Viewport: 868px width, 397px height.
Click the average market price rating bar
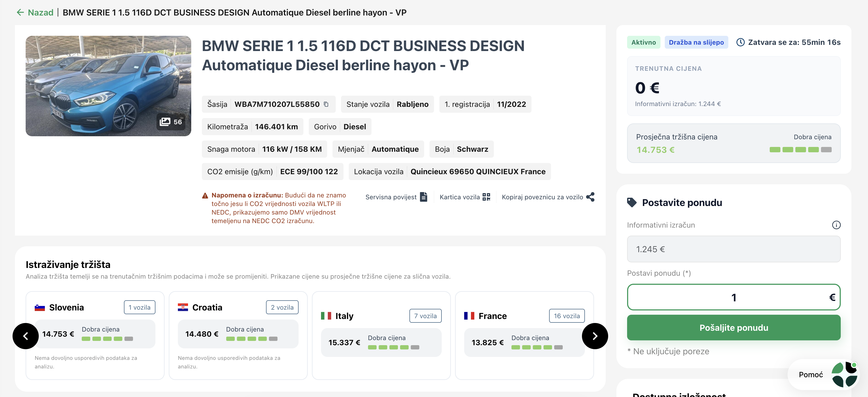coord(800,150)
